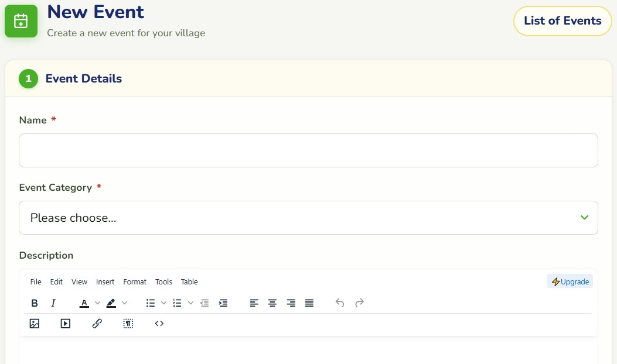The image size is (617, 364).
Task: Insert an image into the description
Action: [x=35, y=324]
